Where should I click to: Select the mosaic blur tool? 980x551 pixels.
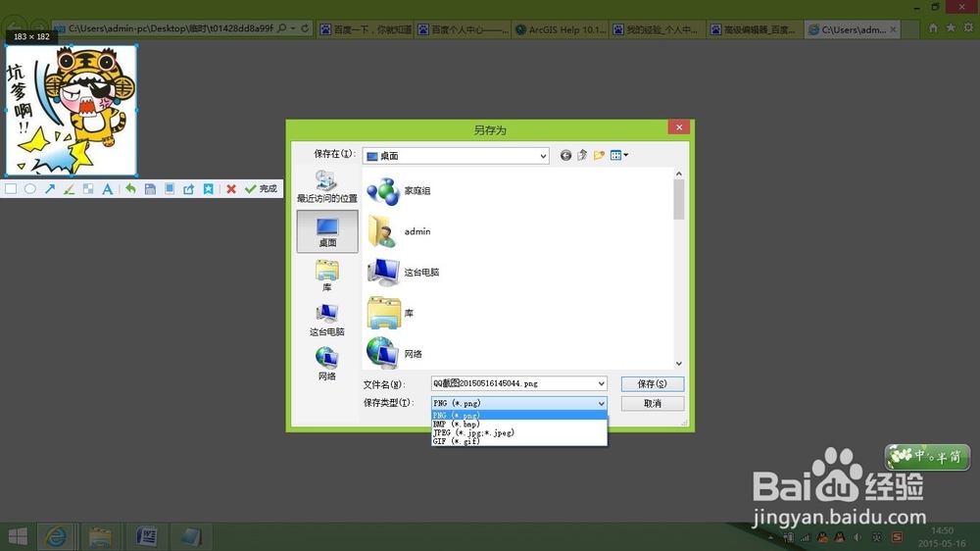point(88,189)
